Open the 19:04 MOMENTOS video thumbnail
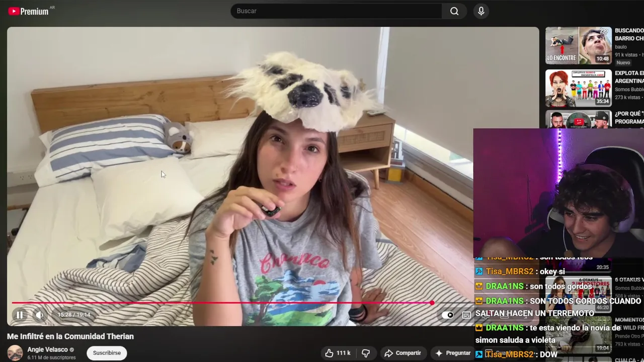 579,335
